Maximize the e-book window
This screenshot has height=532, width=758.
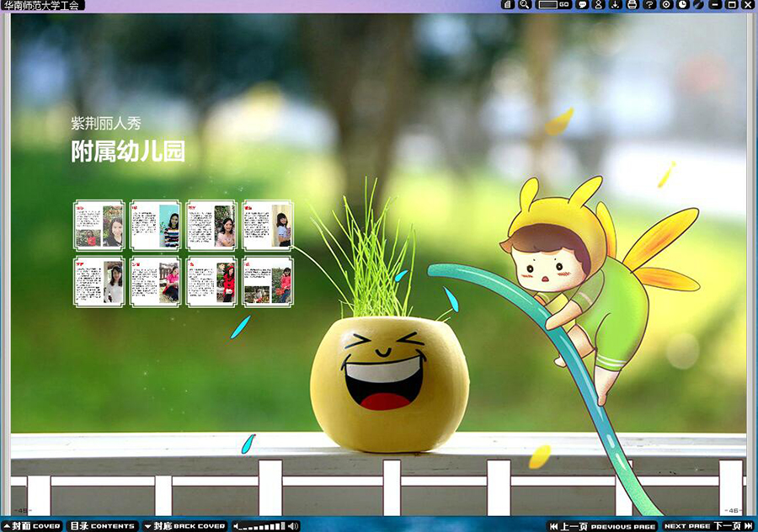point(733,5)
